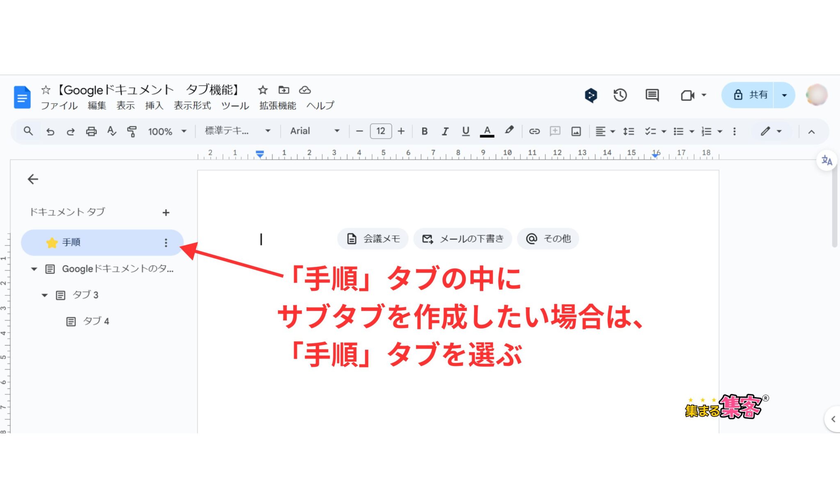Insert an image
Screen dimensions: 840x504
click(x=576, y=131)
